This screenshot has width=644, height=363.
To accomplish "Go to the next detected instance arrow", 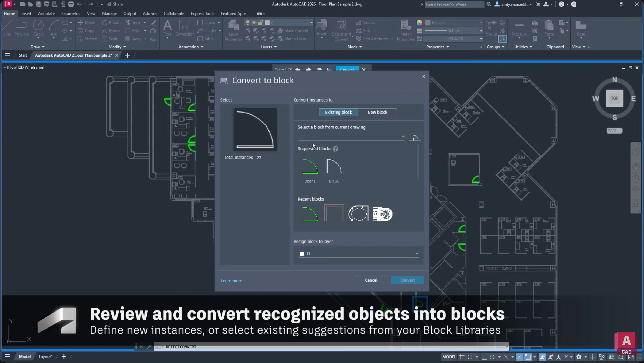I will pyautogui.click(x=308, y=69).
